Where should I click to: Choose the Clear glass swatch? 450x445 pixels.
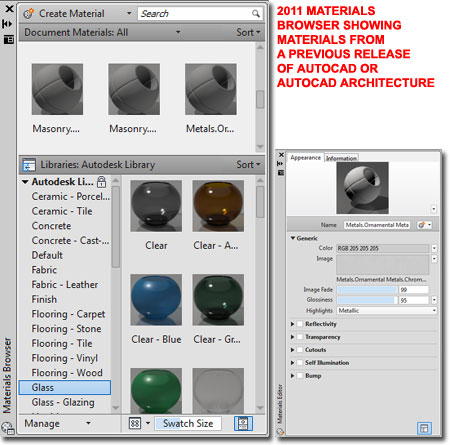pyautogui.click(x=156, y=206)
